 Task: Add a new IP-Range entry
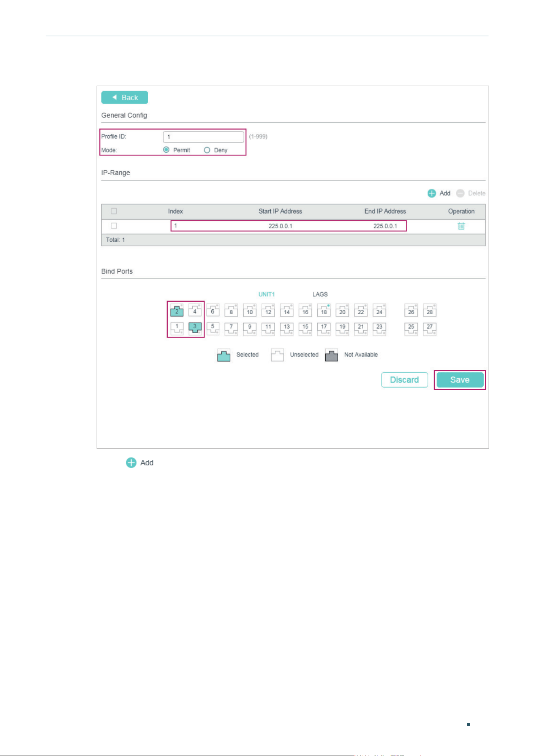(439, 193)
